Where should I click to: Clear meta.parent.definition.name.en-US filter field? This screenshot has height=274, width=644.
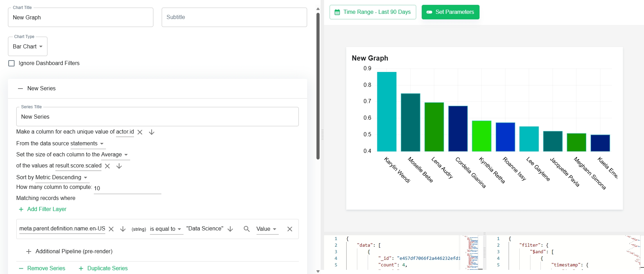click(x=111, y=229)
